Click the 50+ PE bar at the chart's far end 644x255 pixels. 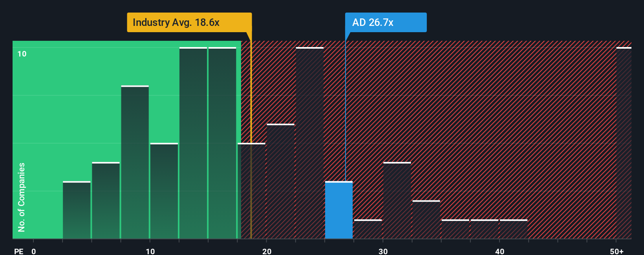624,143
